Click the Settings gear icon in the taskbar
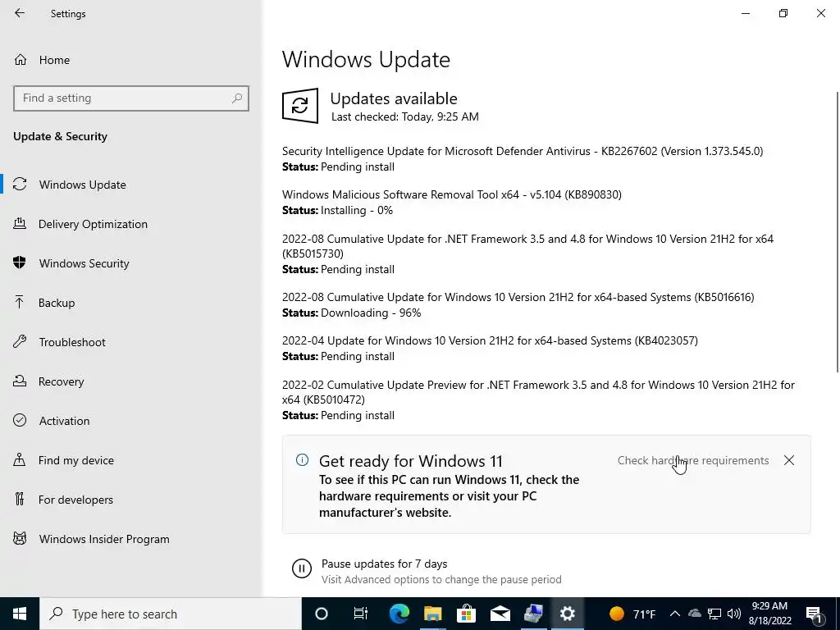This screenshot has height=630, width=840. click(568, 614)
